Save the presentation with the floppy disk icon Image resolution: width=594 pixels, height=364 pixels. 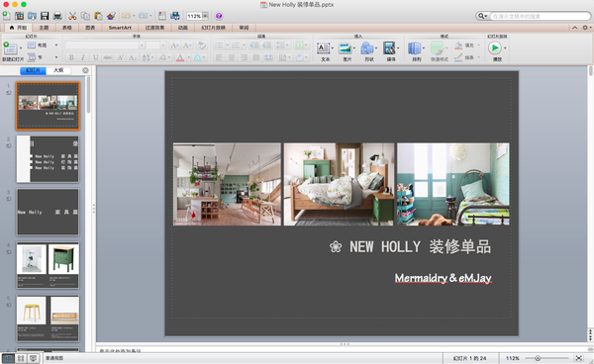point(45,16)
